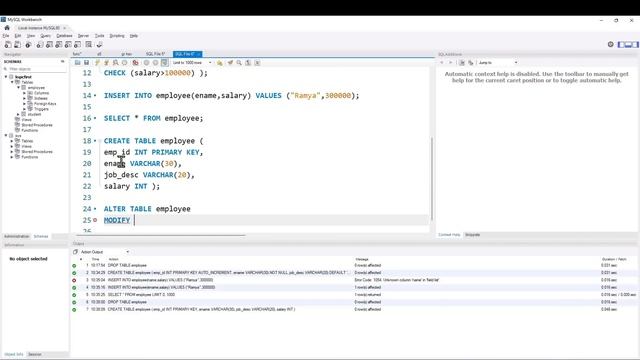Create a new function toolbar icon
The image size is (640, 360).
(x=78, y=44)
